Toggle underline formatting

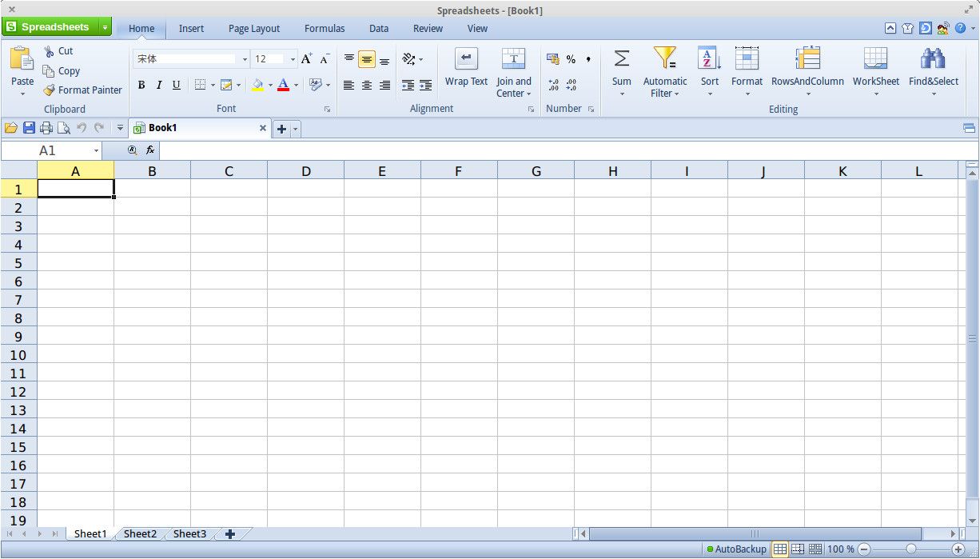click(x=177, y=85)
